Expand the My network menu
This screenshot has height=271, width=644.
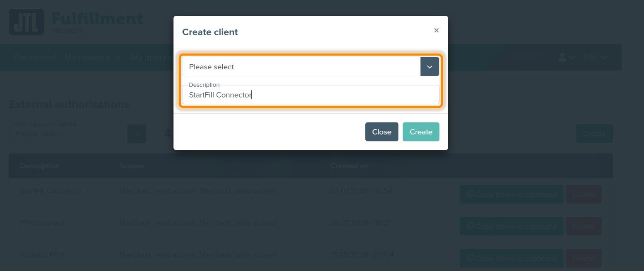tap(93, 58)
